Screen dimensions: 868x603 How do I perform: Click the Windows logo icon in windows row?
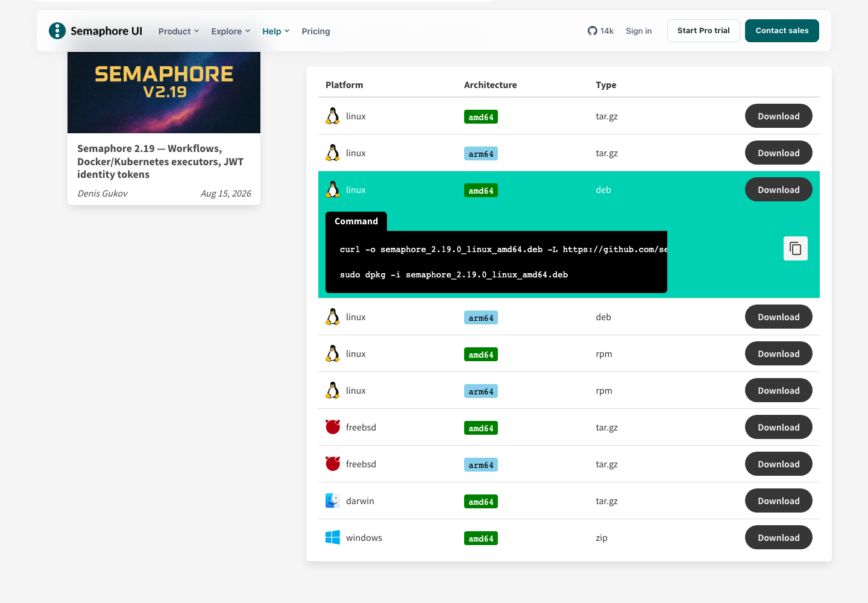coord(333,537)
